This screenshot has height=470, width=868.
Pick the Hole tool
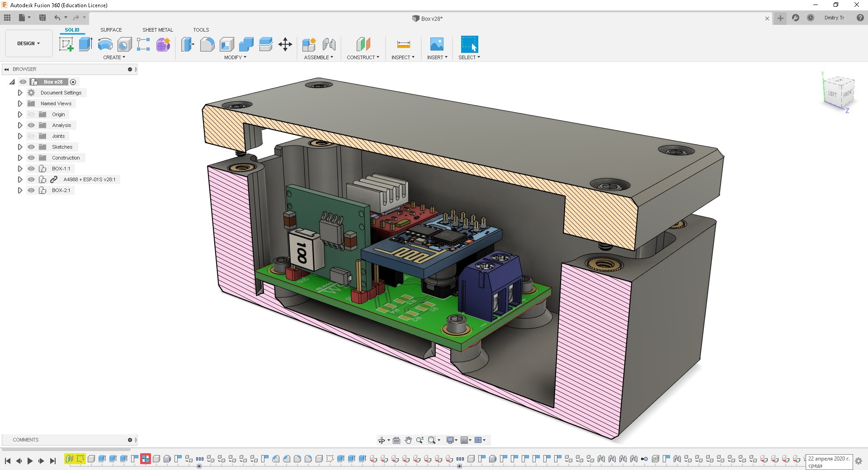coord(124,44)
